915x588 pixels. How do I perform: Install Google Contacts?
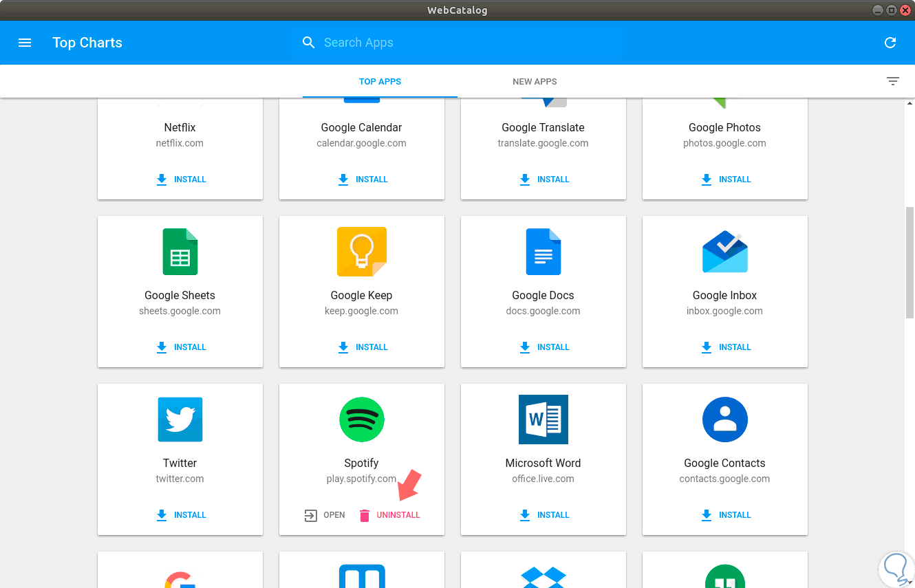726,515
